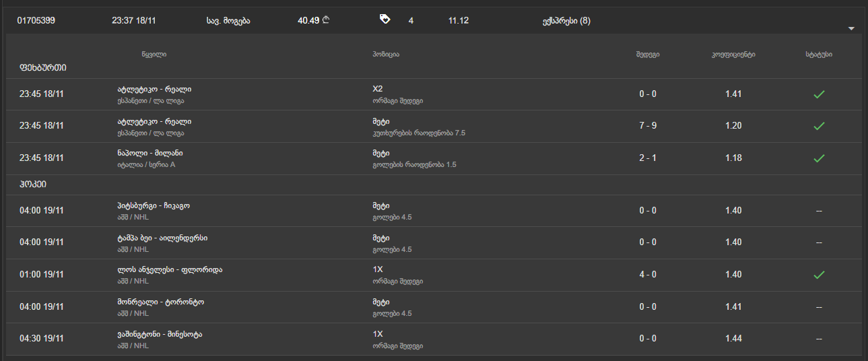This screenshot has height=361, width=868.
Task: Click the 1.44 coefficient value
Action: 733,339
